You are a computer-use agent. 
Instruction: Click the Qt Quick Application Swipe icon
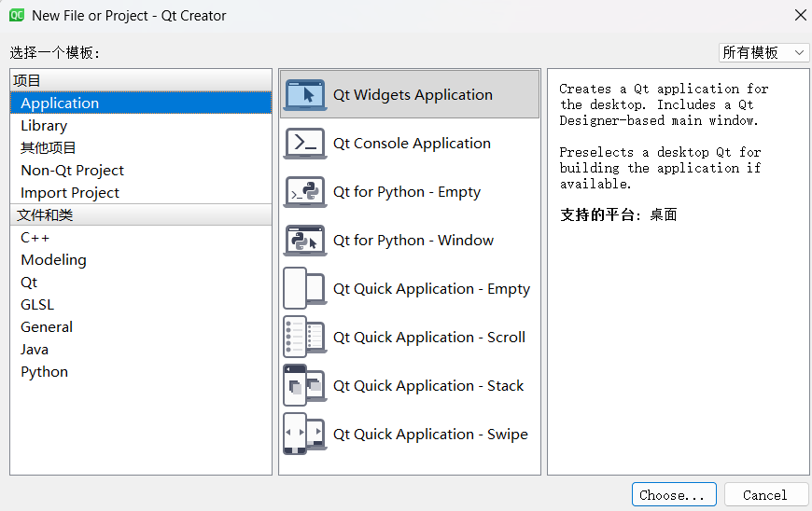click(x=304, y=435)
